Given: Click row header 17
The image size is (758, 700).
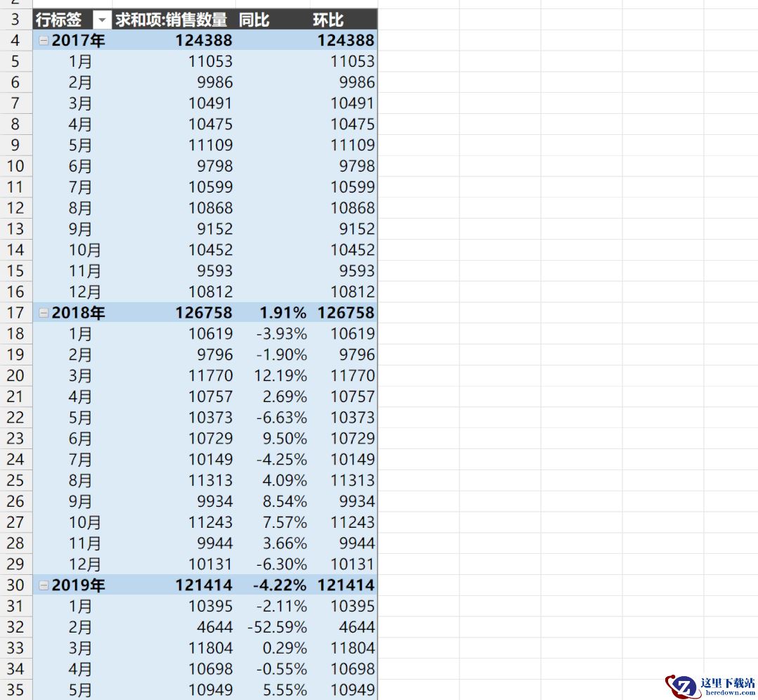Looking at the screenshot, I should [15, 313].
